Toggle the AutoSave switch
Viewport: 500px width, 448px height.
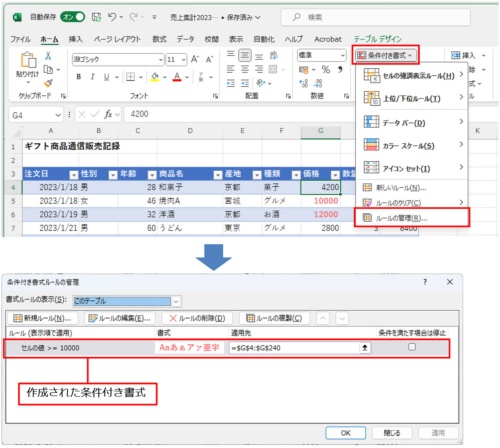pos(72,17)
